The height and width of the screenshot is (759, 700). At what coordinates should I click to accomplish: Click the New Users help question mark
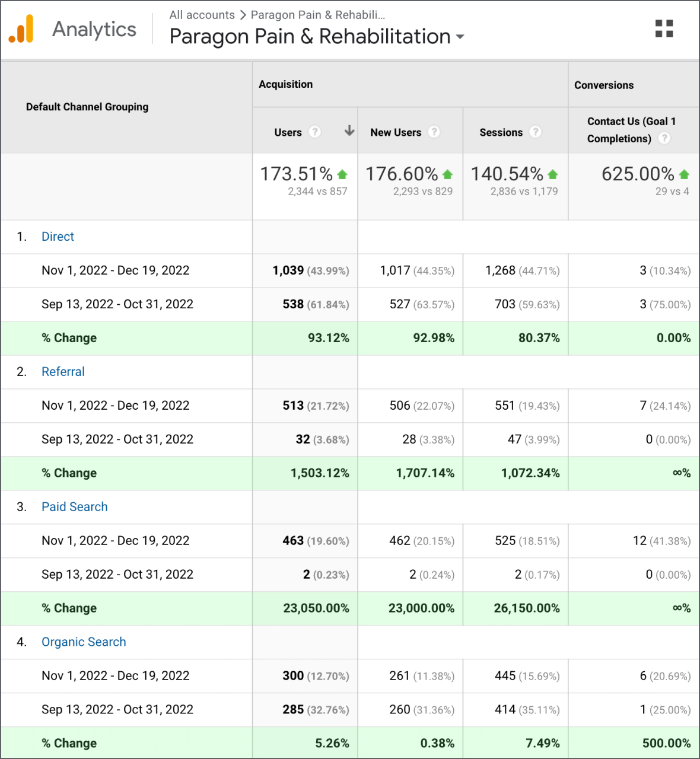pyautogui.click(x=434, y=132)
